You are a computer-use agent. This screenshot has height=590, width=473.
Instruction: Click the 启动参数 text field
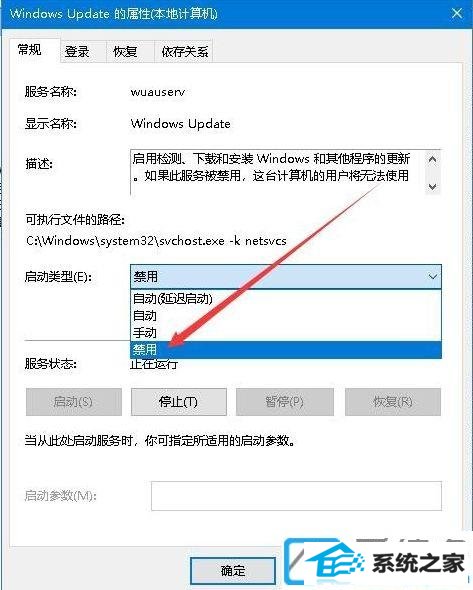tap(296, 496)
